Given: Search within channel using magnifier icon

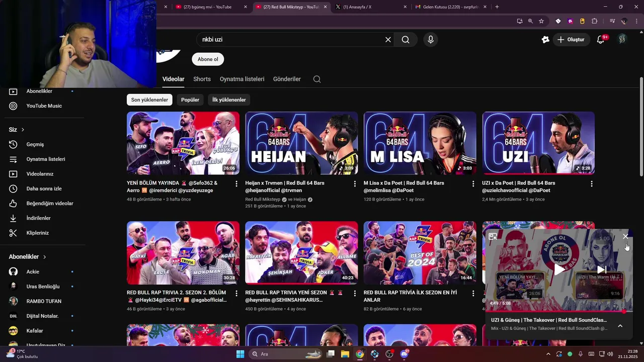Looking at the screenshot, I should [316, 79].
